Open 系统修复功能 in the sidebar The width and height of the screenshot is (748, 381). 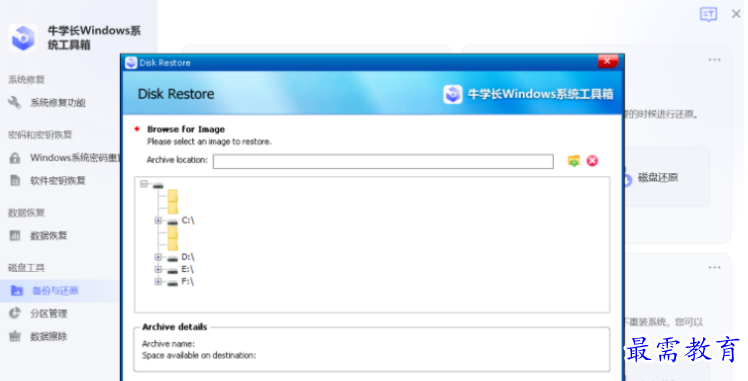(58, 103)
